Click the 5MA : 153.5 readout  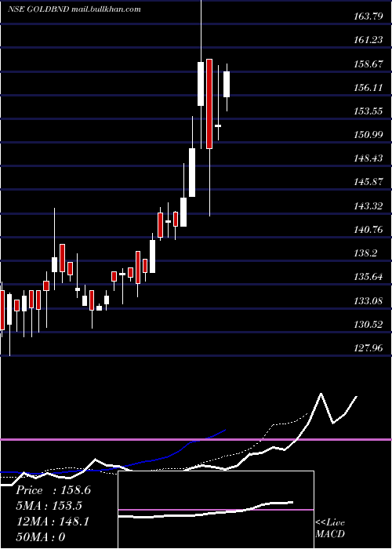tap(49, 506)
